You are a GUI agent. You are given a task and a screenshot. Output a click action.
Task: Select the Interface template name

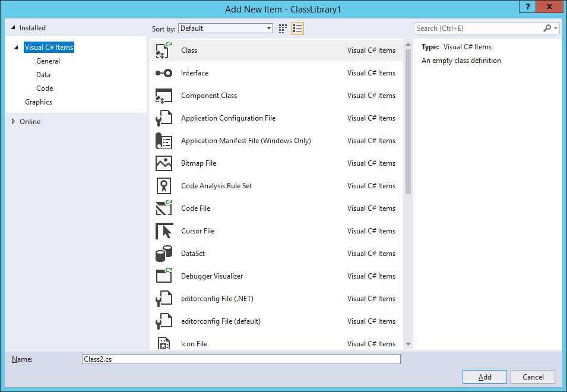[195, 73]
